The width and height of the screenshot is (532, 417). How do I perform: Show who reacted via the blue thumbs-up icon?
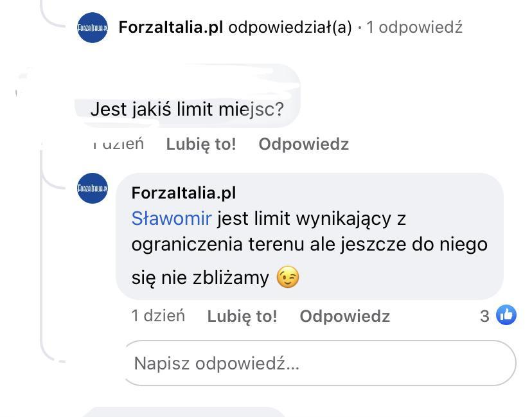click(506, 315)
